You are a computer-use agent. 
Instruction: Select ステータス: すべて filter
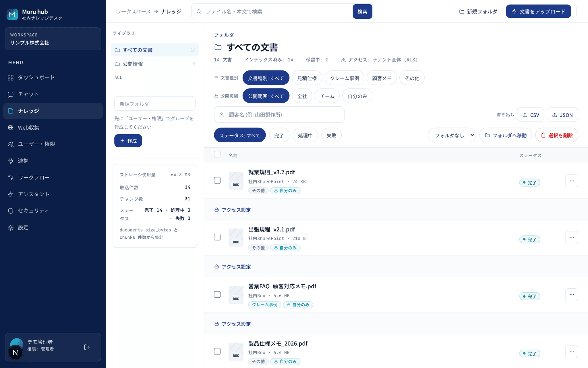[x=240, y=135]
